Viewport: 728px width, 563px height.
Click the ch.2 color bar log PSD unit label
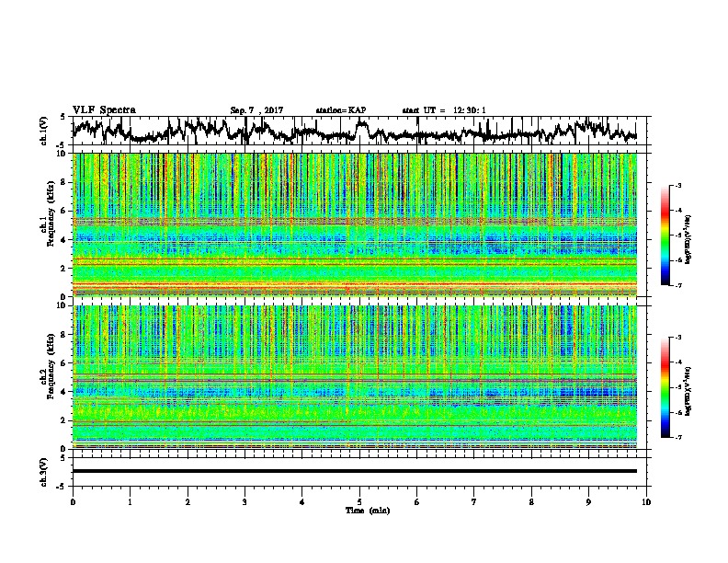pos(688,391)
